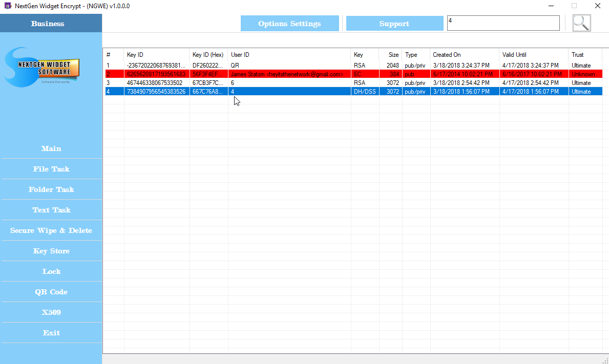
Task: Close the NextGen Widget Encrypt window
Action: (598, 6)
